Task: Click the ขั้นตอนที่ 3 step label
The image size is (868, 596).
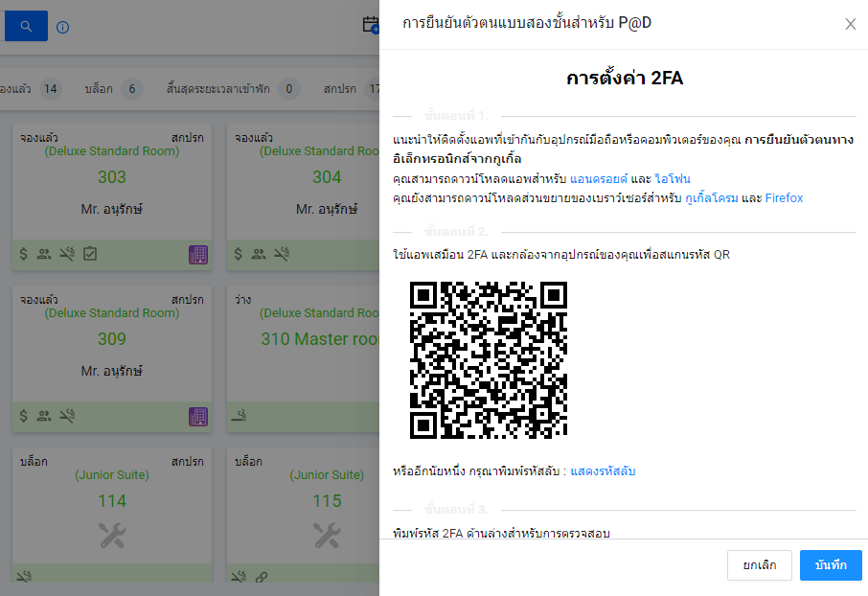Action: point(456,510)
